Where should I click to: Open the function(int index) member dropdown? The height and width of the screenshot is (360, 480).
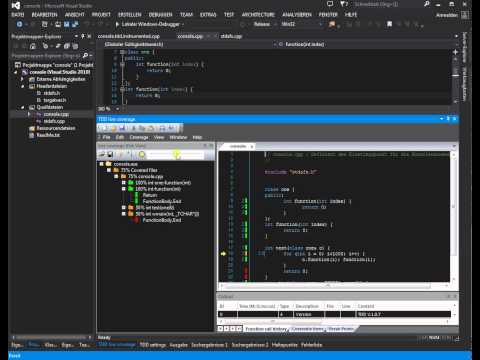pos(365,44)
